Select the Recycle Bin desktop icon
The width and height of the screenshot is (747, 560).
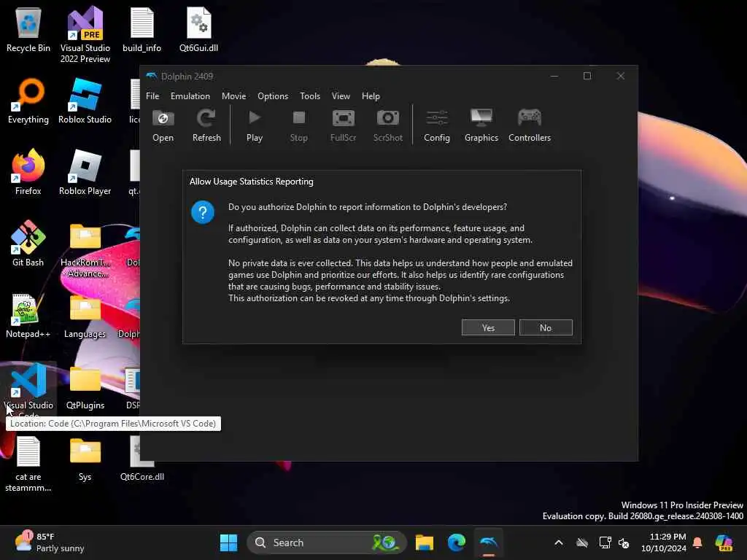point(28,29)
